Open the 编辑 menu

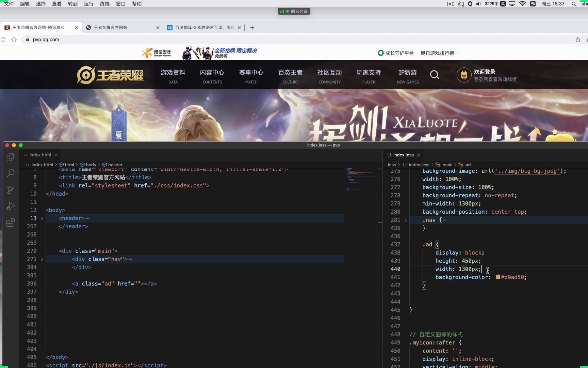(x=25, y=4)
